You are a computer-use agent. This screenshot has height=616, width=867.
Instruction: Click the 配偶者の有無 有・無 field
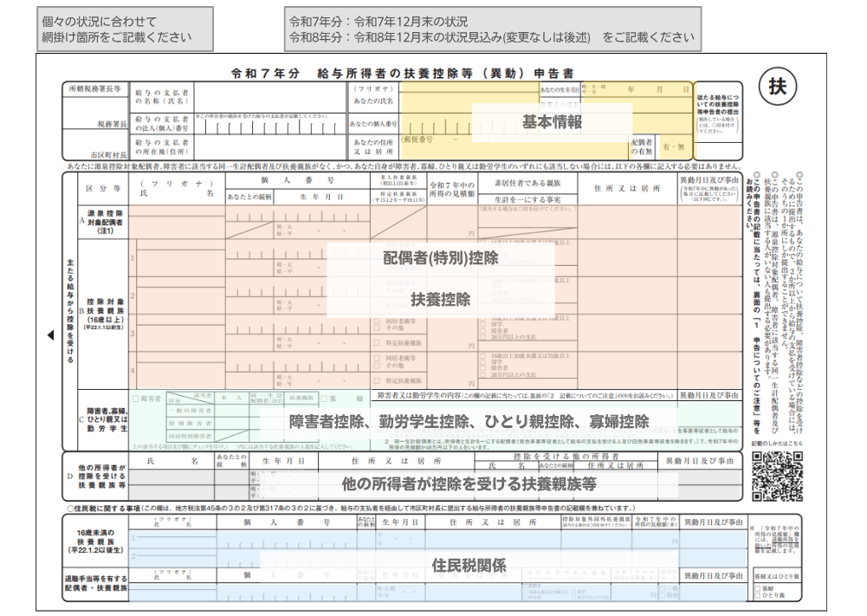(672, 146)
